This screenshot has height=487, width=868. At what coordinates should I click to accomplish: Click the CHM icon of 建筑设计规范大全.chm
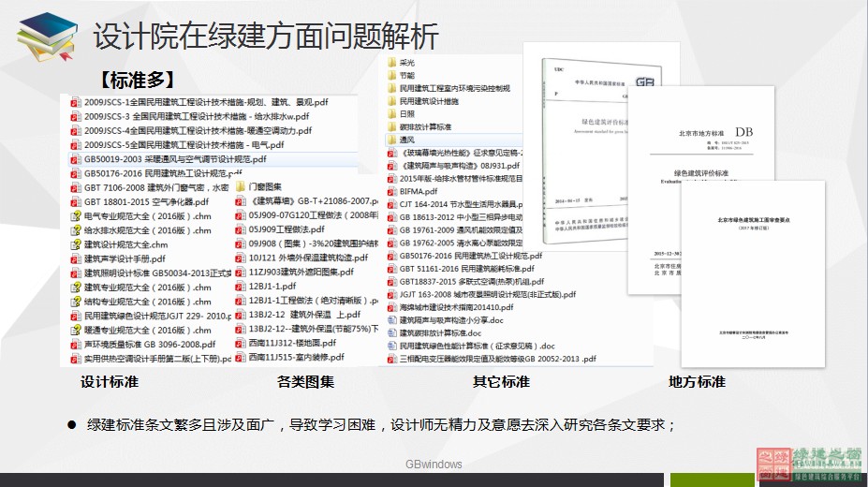76,244
